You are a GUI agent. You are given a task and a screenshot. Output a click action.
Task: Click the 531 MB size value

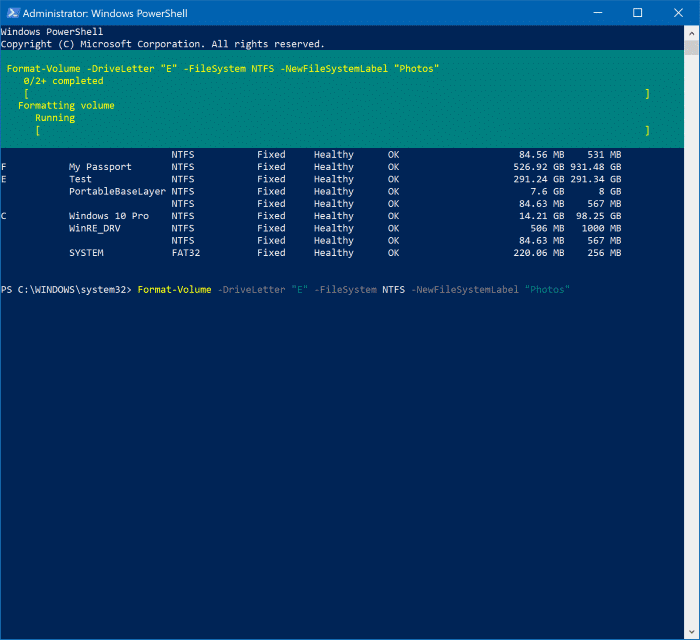tap(604, 154)
